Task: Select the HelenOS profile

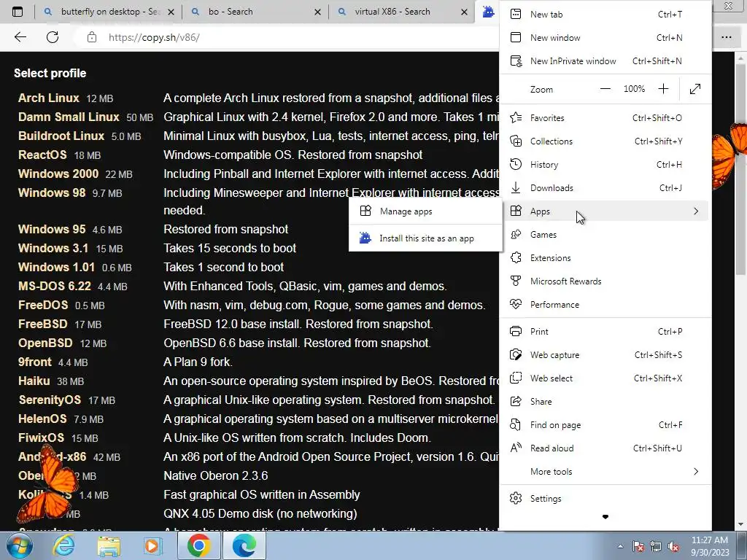Action: (x=42, y=419)
